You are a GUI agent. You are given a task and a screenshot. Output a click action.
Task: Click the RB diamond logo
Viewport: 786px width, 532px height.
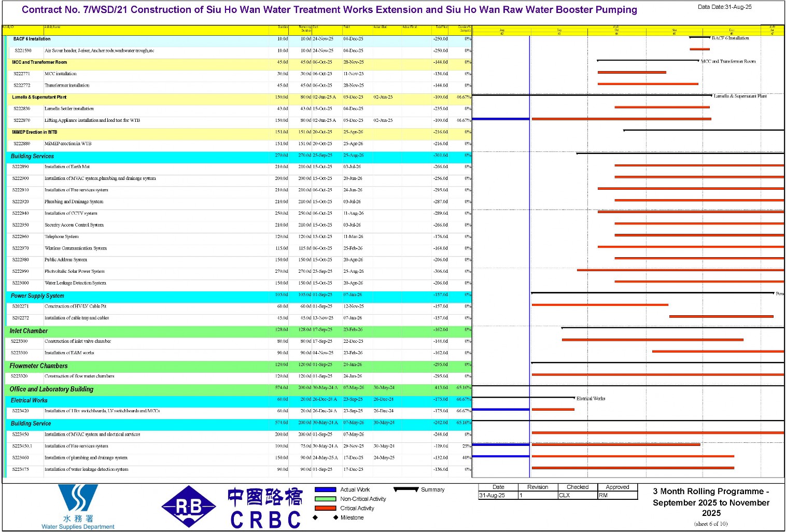tap(189, 507)
